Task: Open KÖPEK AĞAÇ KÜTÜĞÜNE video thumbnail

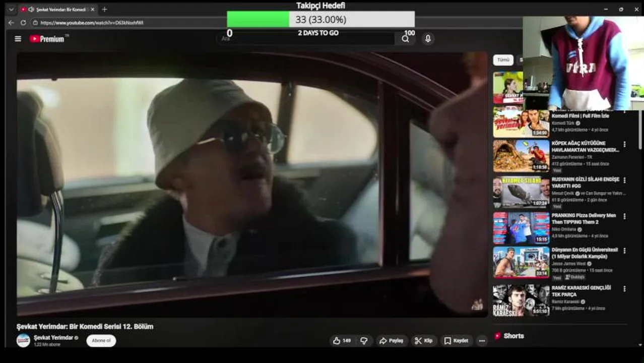Action: click(521, 156)
